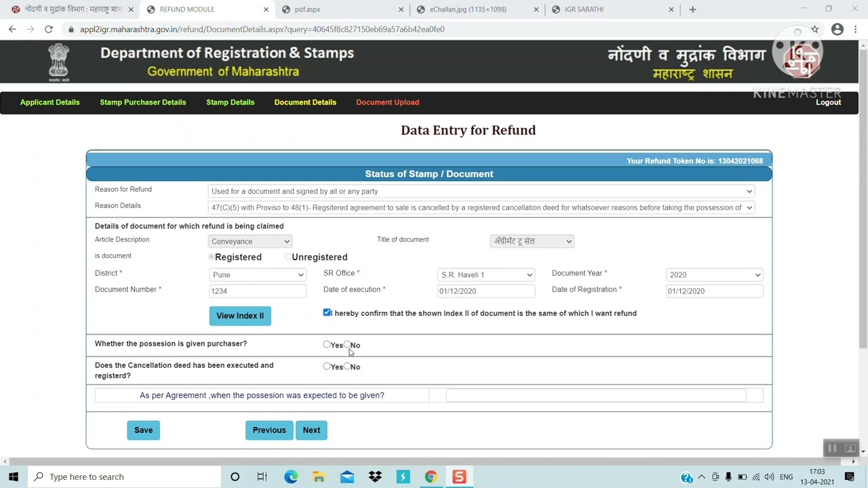The height and width of the screenshot is (488, 868).
Task: Open Reason Details dropdown
Action: click(481, 207)
